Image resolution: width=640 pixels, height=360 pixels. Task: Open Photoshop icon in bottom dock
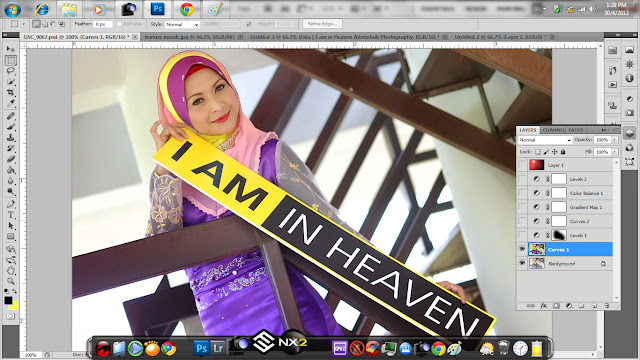click(201, 348)
